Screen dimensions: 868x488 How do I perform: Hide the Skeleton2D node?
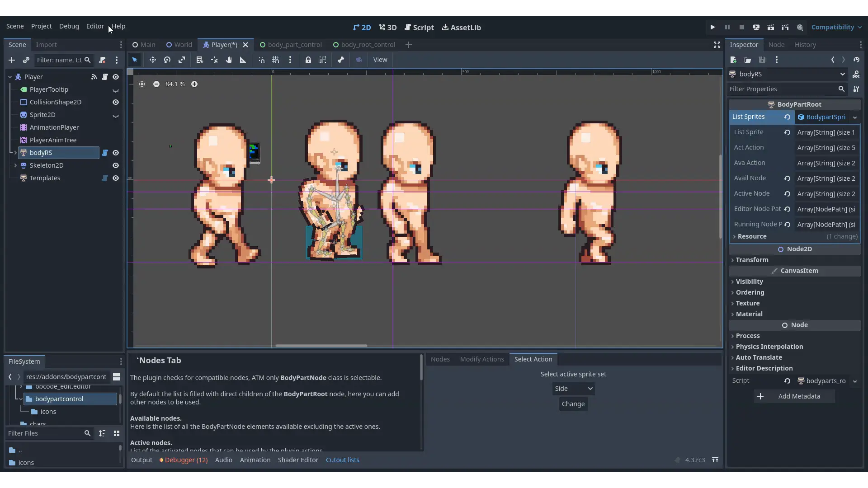116,165
